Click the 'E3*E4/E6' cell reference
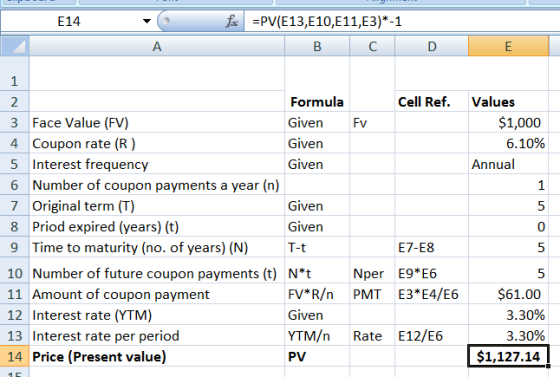The image size is (560, 377). (x=431, y=294)
